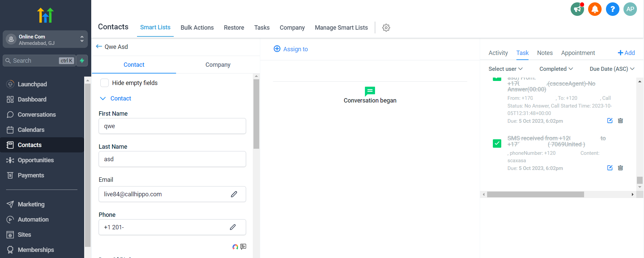Switch to the Notes tab

click(x=545, y=53)
